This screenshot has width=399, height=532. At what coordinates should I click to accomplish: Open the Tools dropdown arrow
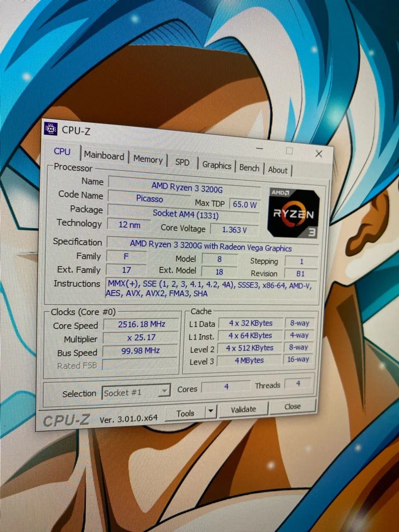pos(211,411)
